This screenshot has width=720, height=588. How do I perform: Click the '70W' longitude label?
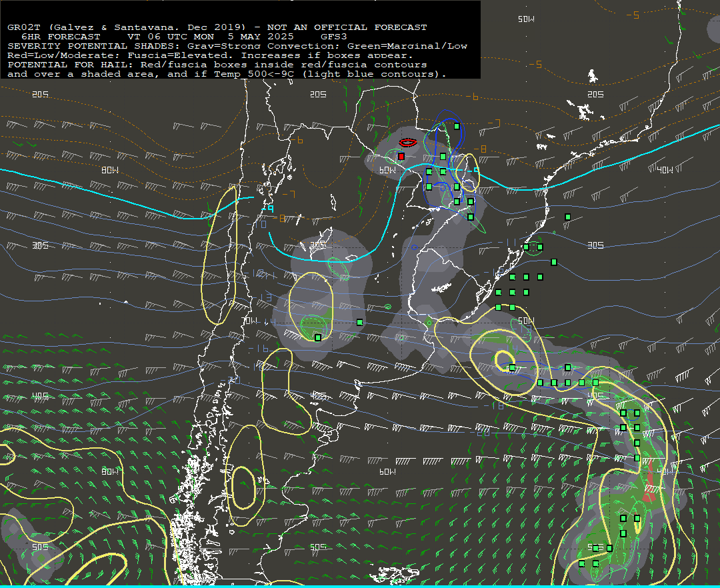(250, 321)
